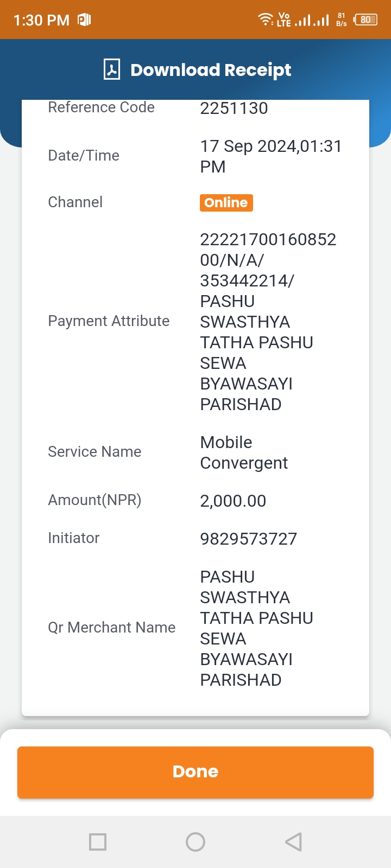Tap the cellular signal bars icon

click(312, 21)
